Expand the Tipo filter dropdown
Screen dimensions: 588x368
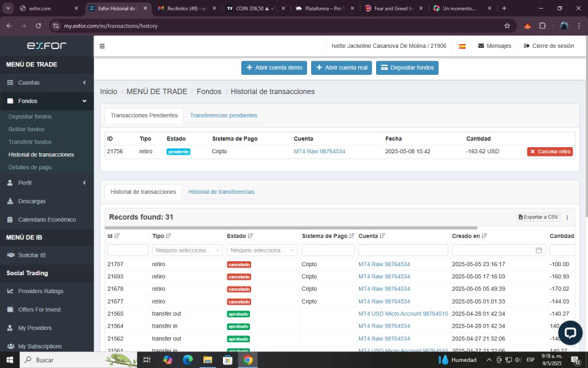point(187,250)
